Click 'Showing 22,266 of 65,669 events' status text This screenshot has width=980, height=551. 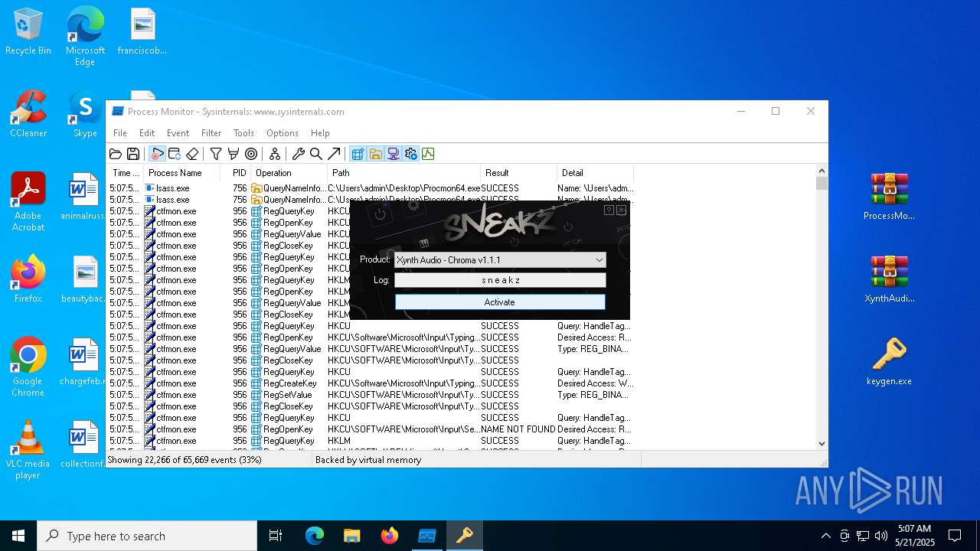185,460
